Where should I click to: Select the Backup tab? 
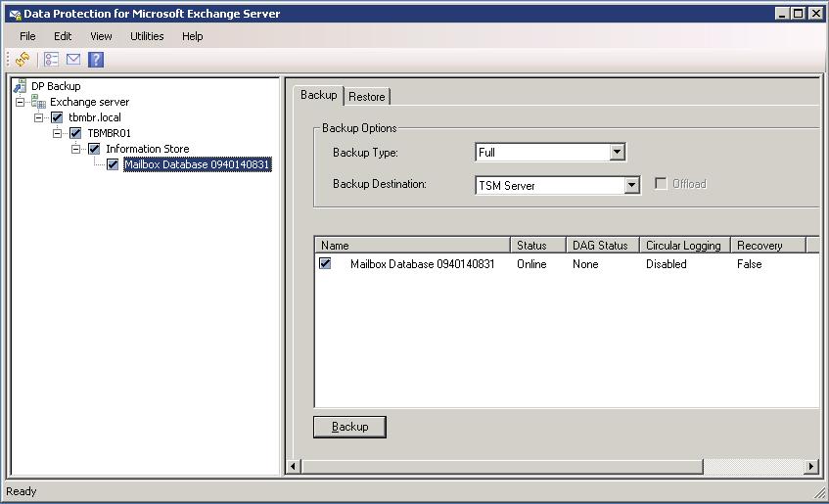click(319, 95)
